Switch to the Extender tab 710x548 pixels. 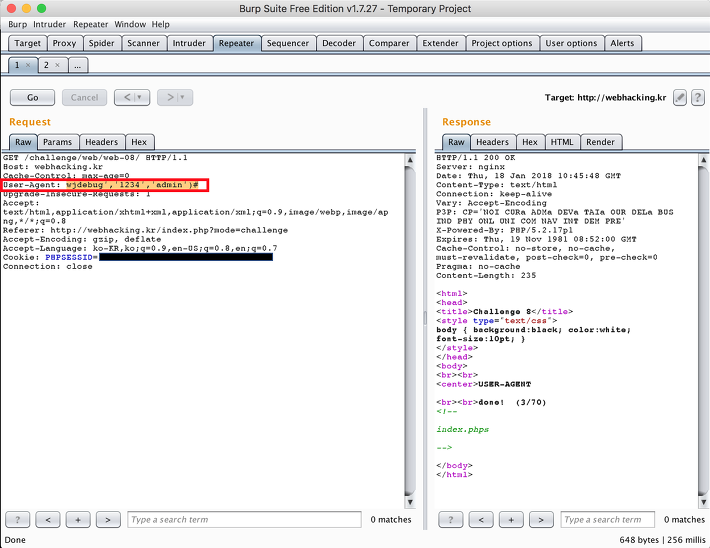441,43
